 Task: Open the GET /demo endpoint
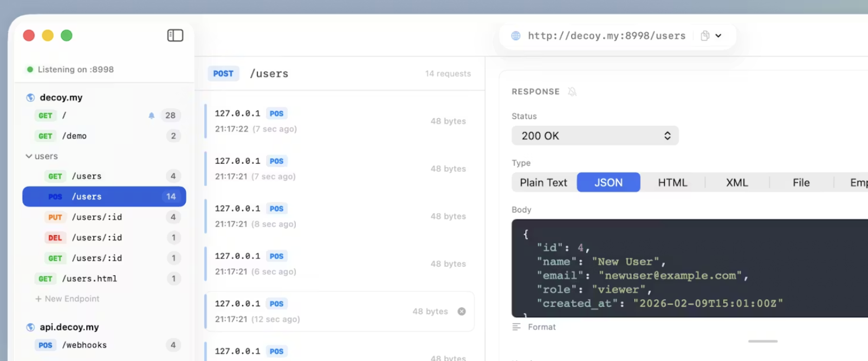click(x=104, y=136)
